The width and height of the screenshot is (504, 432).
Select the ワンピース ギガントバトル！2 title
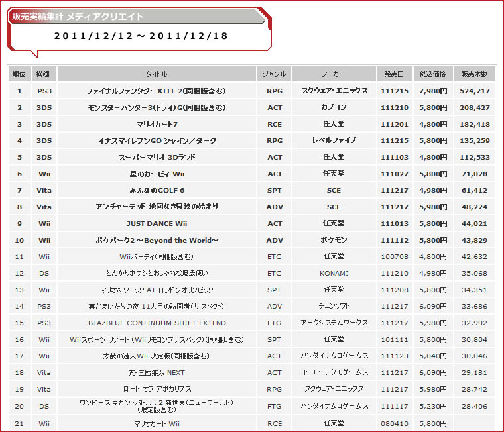(x=157, y=406)
